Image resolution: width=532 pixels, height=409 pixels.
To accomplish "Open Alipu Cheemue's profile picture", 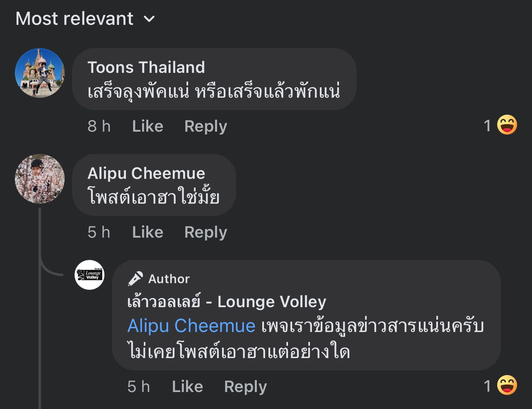I will point(40,179).
